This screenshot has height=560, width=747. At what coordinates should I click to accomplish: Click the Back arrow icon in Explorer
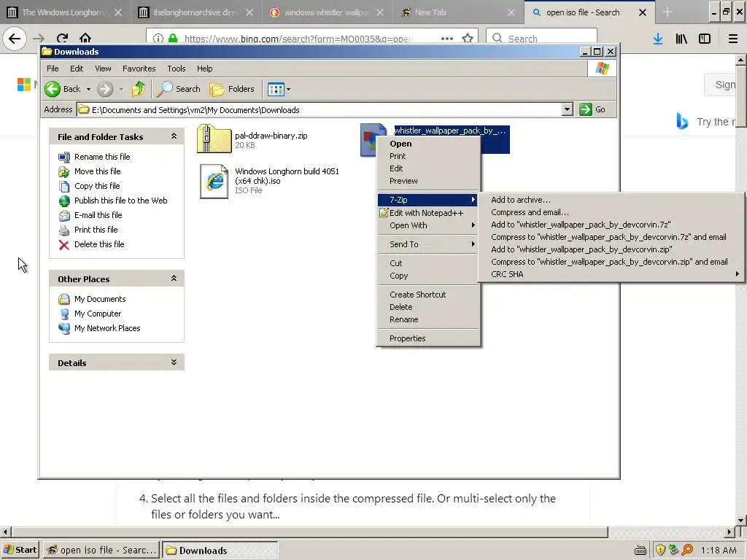pos(53,89)
